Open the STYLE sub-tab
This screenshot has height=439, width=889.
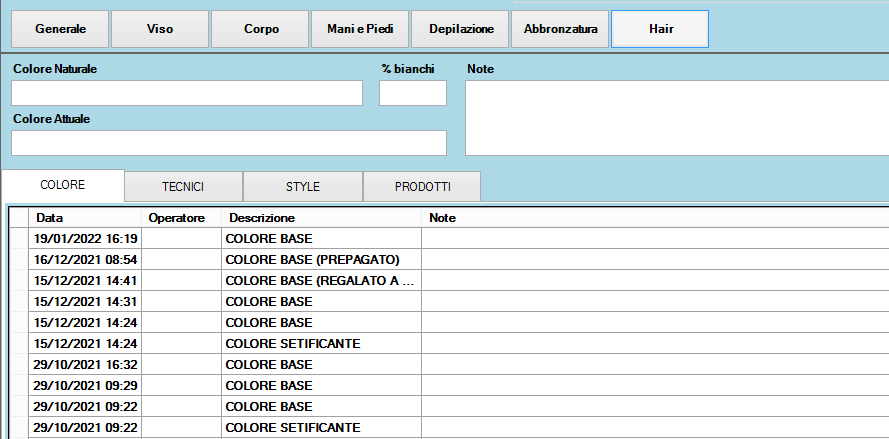pos(303,187)
